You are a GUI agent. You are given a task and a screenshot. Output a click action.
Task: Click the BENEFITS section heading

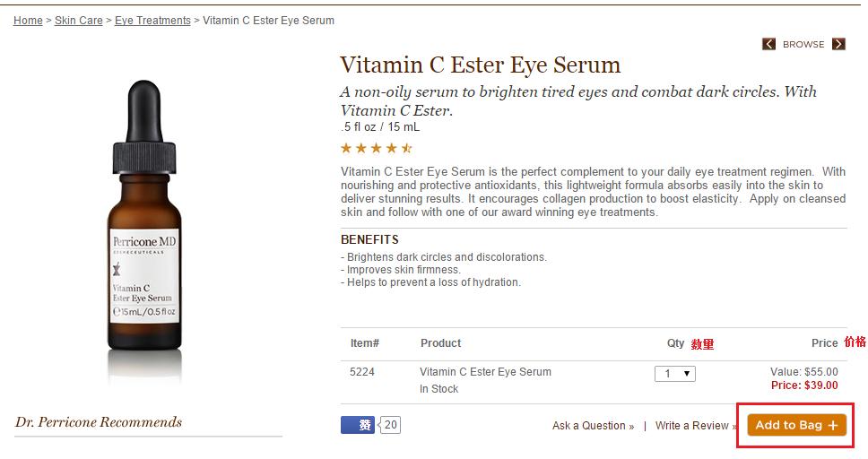click(x=369, y=239)
